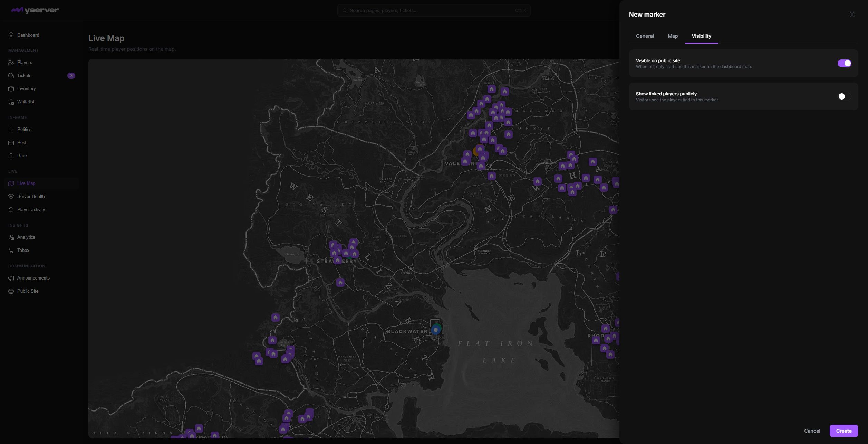This screenshot has height=444, width=868.
Task: Click the Player activity clock icon
Action: point(11,209)
